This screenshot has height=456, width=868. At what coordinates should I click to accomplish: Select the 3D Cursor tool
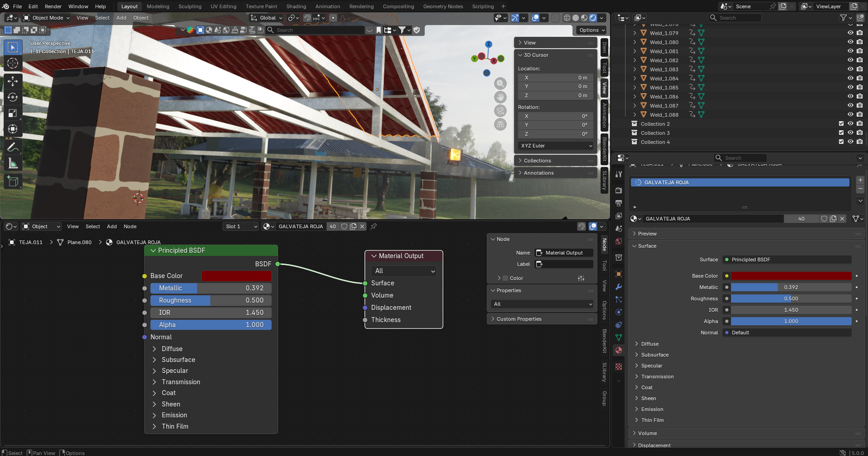point(13,64)
